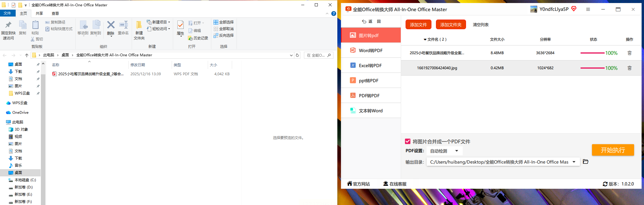The height and width of the screenshot is (205, 644).
Task: Click 清空列表 to clear list
Action: tap(480, 25)
